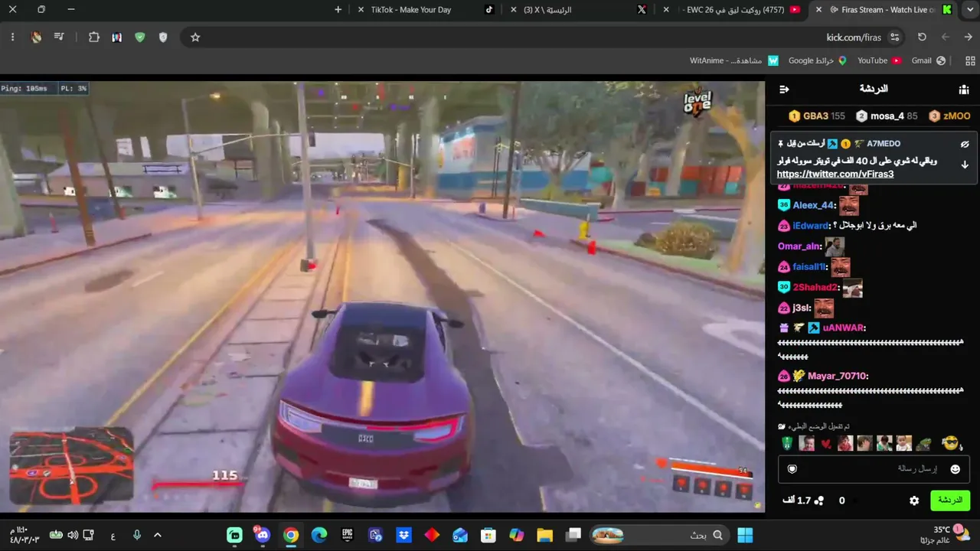Click j3sl username in chat

tap(801, 308)
